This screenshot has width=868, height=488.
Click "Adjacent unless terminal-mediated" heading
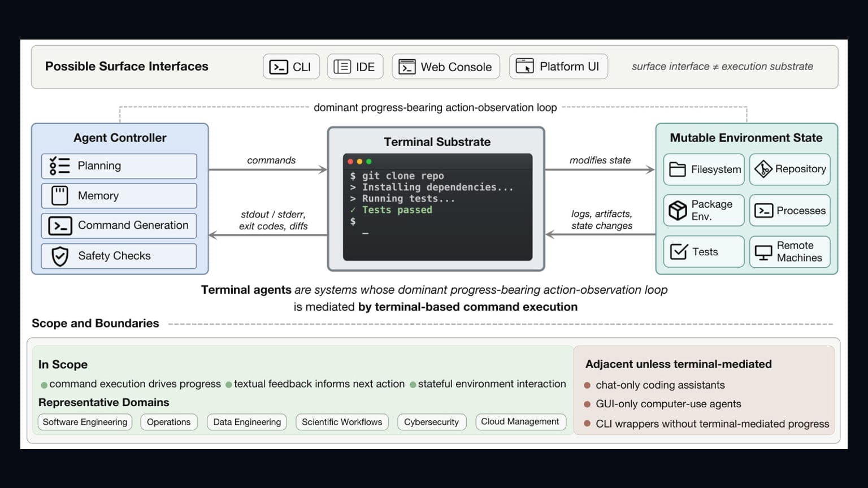click(x=679, y=364)
